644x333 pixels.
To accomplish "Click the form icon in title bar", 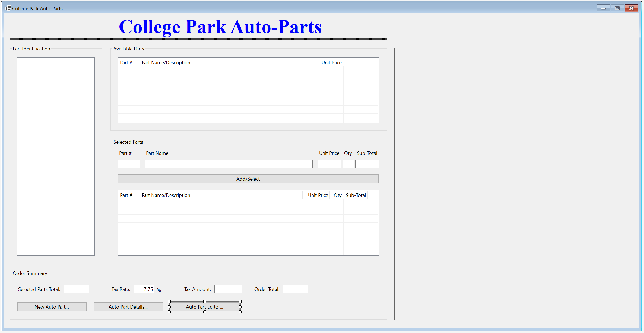I will click(8, 8).
